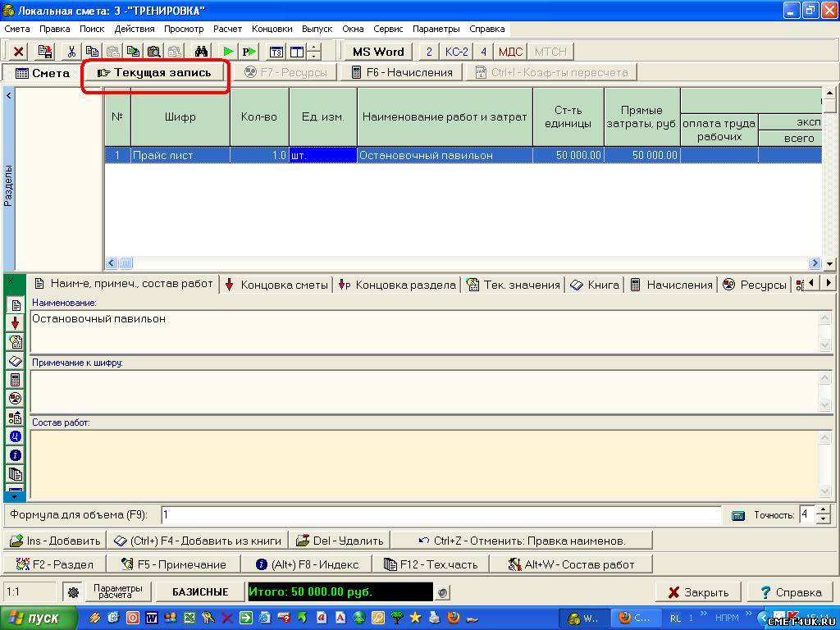Screen dimensions: 840x630
Task: Click the Формула для объема input field
Action: (441, 515)
